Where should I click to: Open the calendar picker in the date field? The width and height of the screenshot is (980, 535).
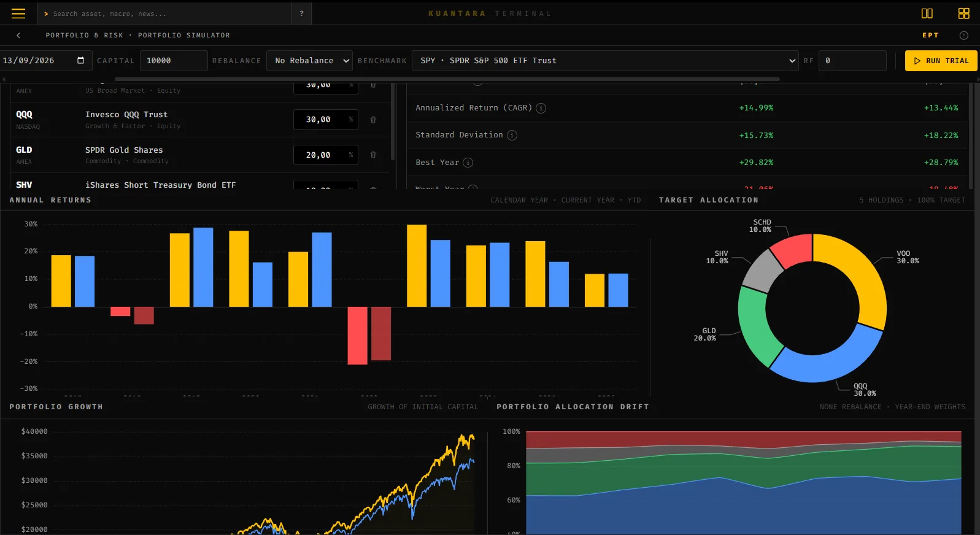[x=80, y=60]
